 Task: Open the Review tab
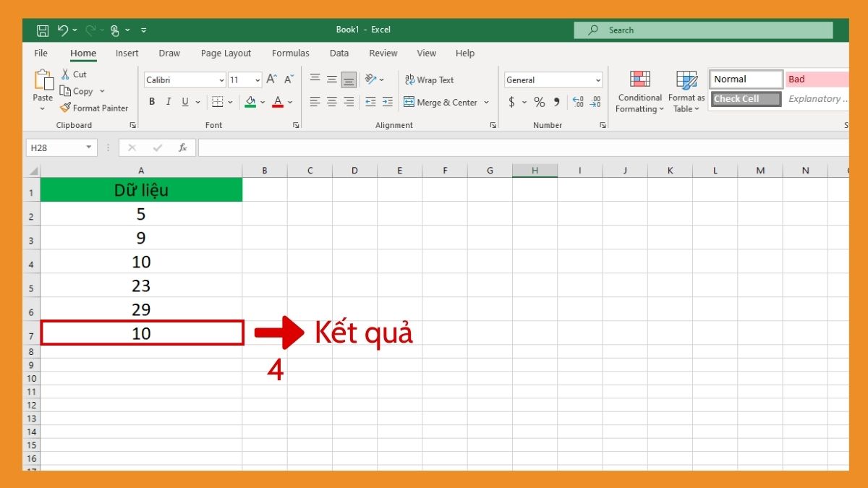[x=383, y=53]
